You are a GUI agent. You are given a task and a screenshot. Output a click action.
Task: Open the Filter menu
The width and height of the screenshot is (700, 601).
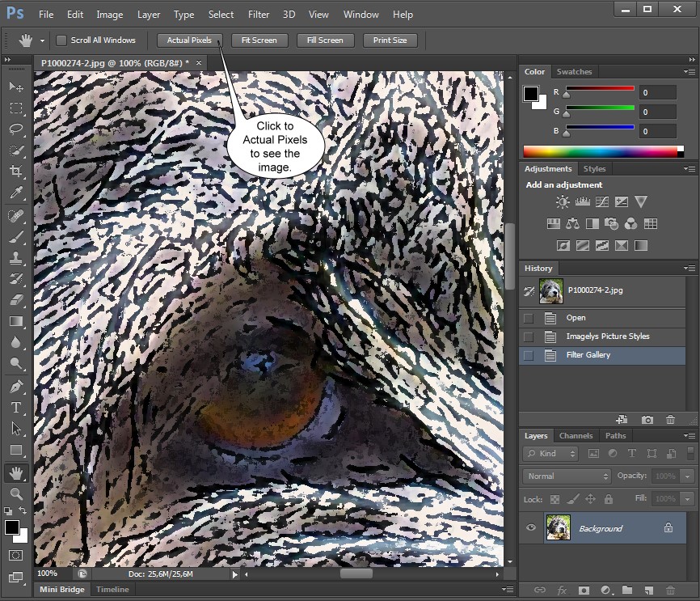coord(259,15)
